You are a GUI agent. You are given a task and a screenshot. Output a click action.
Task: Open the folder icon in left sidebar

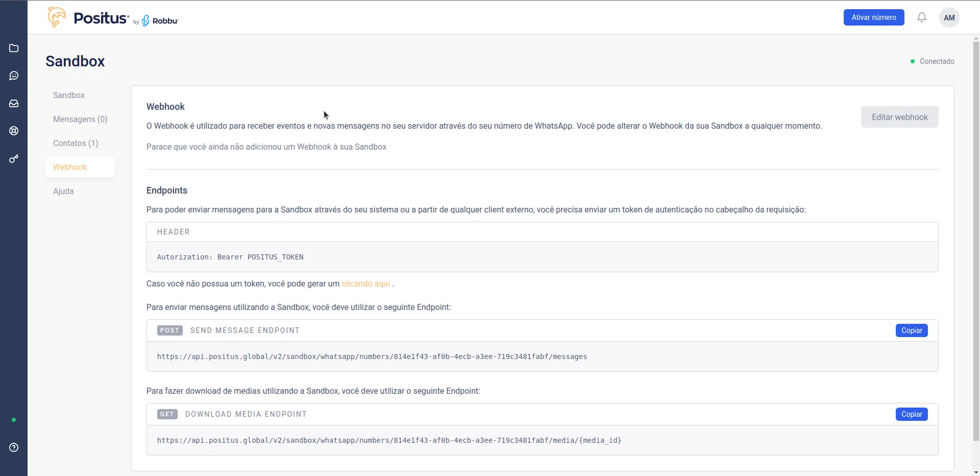pos(14,48)
